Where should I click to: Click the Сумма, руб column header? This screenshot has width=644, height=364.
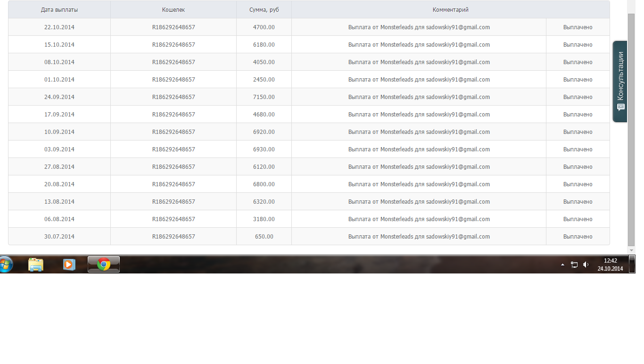coord(264,10)
